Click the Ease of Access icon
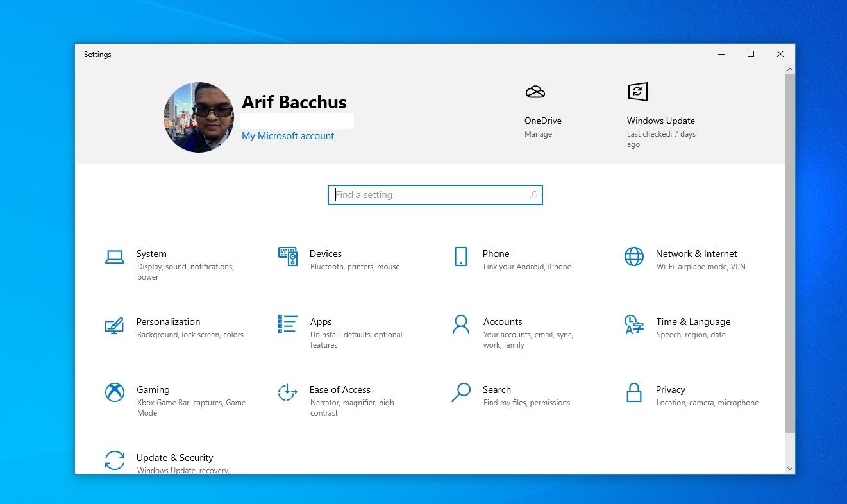The width and height of the screenshot is (847, 504). 287,392
